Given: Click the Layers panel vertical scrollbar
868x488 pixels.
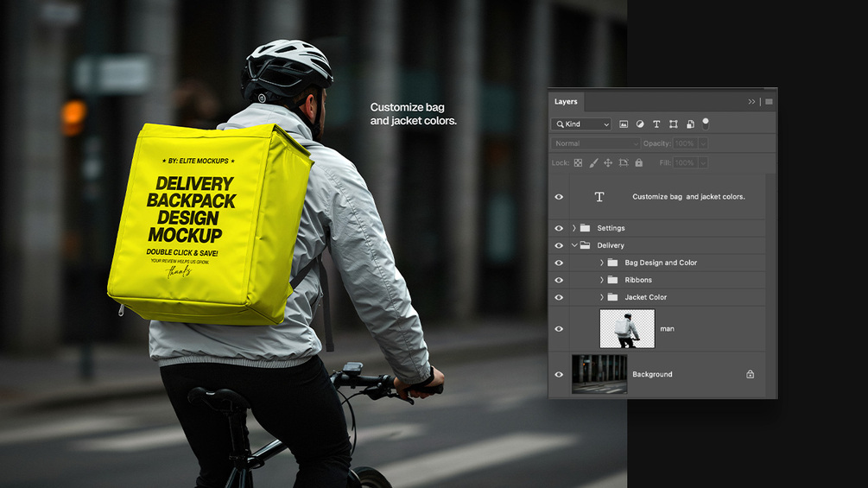Looking at the screenshot, I should (770, 286).
